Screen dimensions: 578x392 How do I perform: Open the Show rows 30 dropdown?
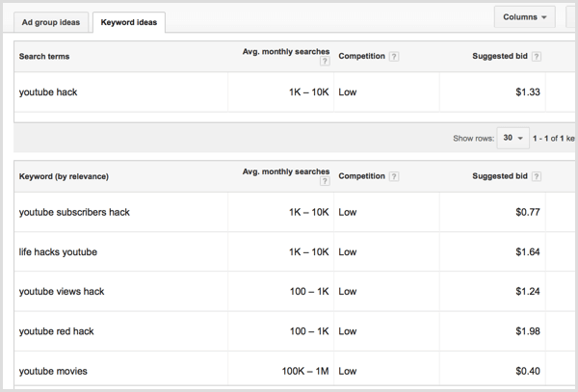[513, 138]
